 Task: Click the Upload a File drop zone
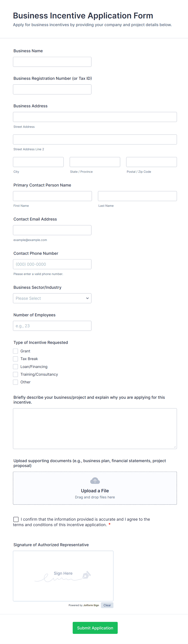point(95,488)
